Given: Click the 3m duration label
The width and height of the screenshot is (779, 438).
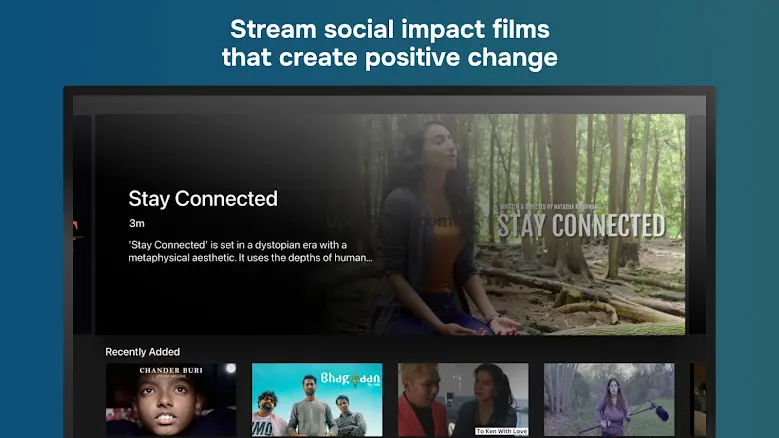Looking at the screenshot, I should (137, 223).
